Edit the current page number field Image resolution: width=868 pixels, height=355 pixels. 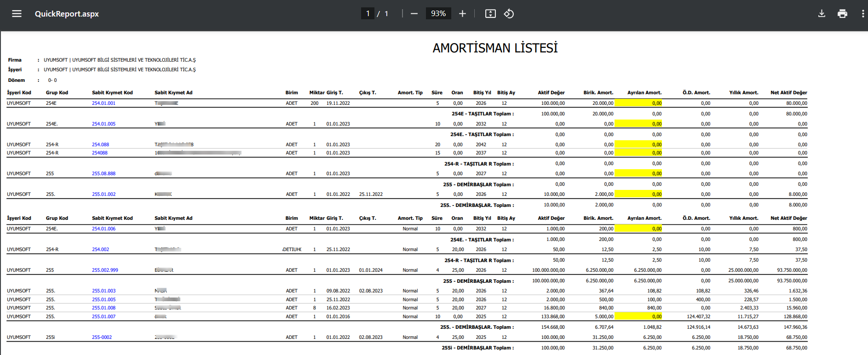pos(368,14)
